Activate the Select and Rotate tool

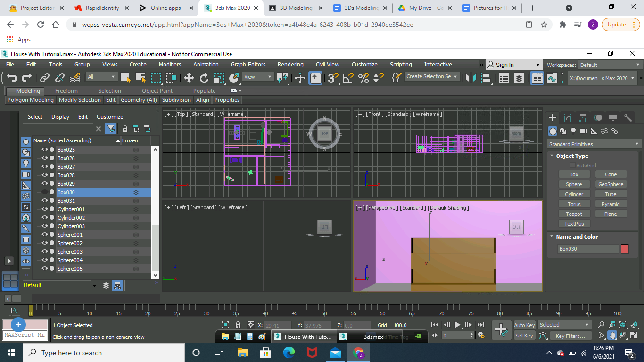click(x=204, y=78)
